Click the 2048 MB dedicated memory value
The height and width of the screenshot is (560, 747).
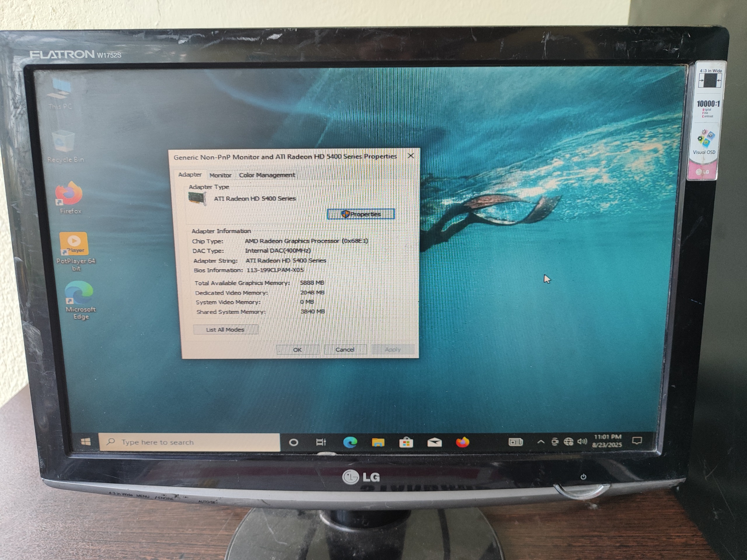(x=312, y=292)
